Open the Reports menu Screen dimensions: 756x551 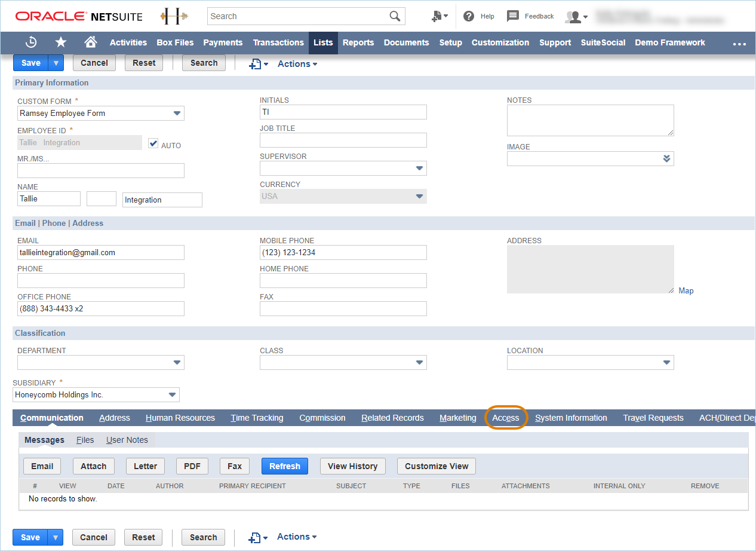coord(358,42)
